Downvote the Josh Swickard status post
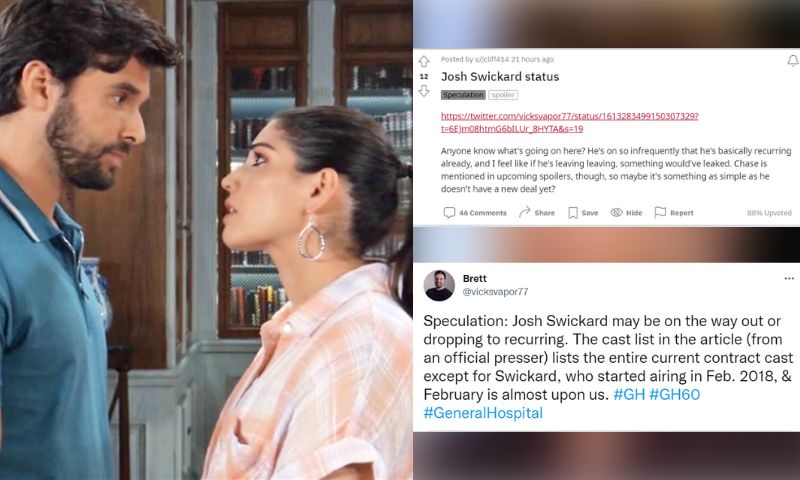 pos(424,91)
